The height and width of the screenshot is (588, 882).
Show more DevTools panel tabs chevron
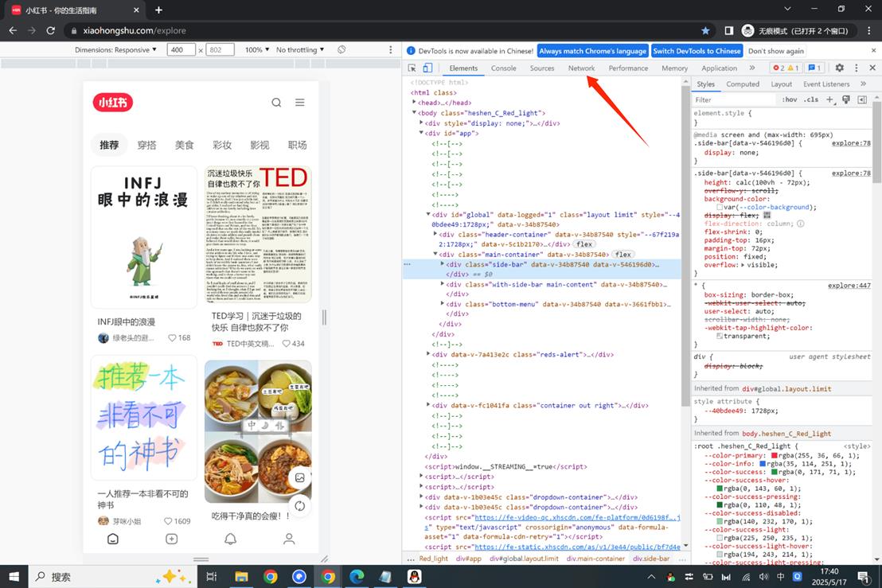point(752,68)
